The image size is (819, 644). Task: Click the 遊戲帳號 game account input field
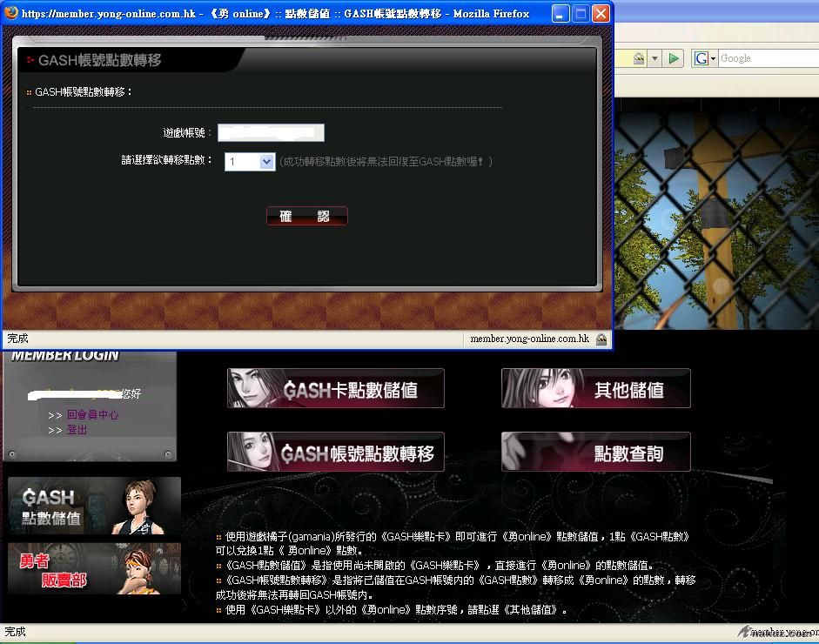[x=271, y=133]
